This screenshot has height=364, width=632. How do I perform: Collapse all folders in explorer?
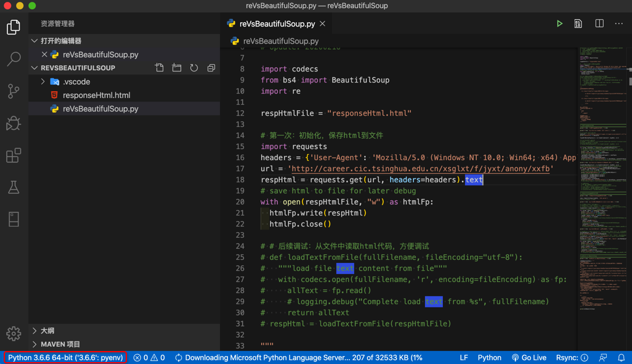click(211, 68)
